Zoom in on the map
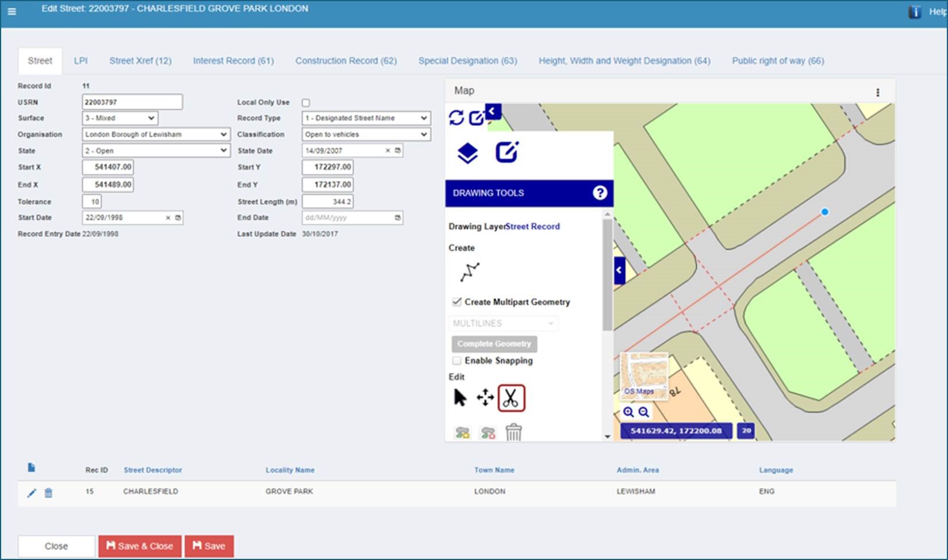Screen dimensions: 948x560 [628, 412]
